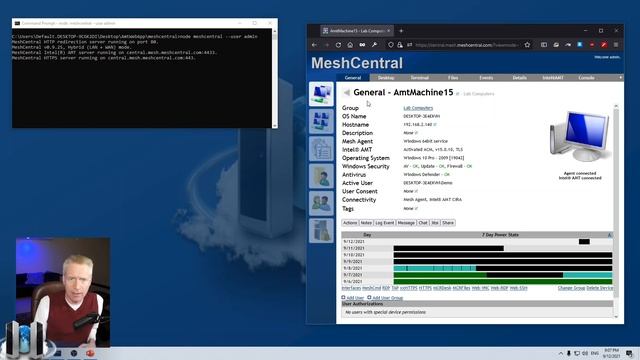The image size is (640, 360).
Task: Click the wrench icon in browser toolbar
Action: tap(374, 45)
